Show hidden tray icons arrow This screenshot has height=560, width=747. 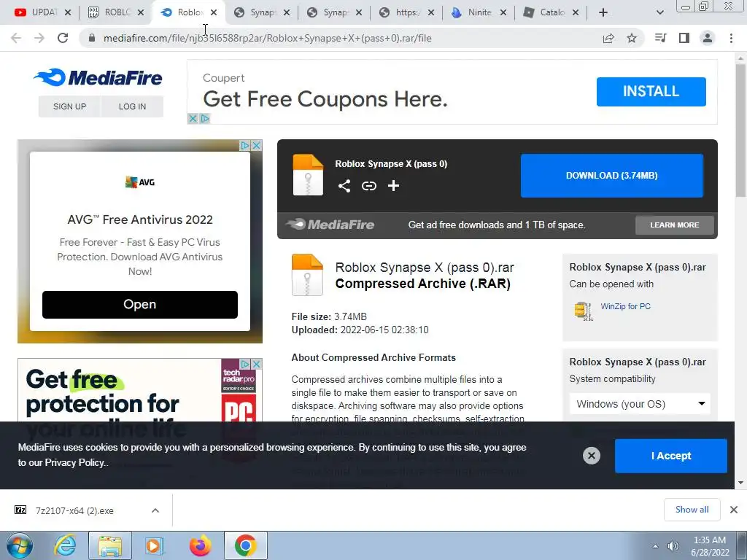656,546
